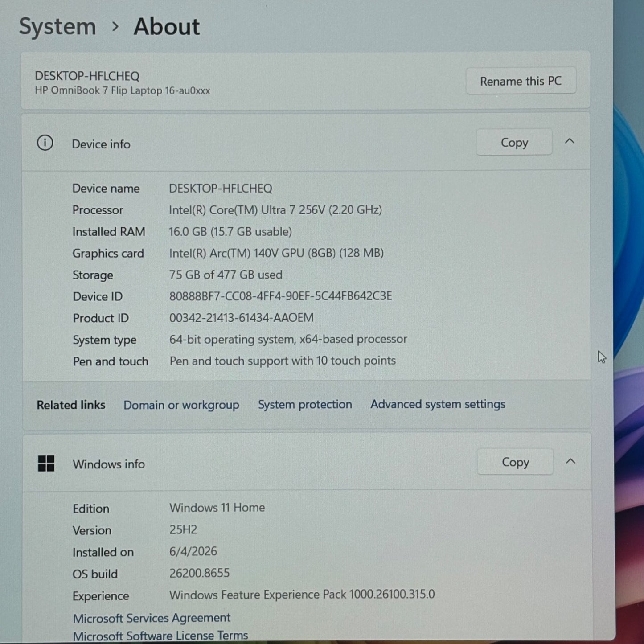Image resolution: width=644 pixels, height=644 pixels.
Task: Copy the Windows info details
Action: [515, 462]
